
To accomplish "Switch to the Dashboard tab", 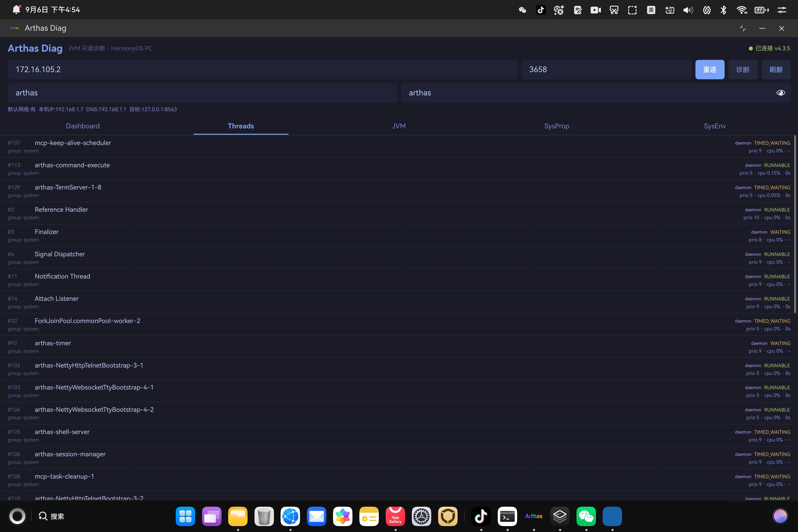I will [83, 126].
